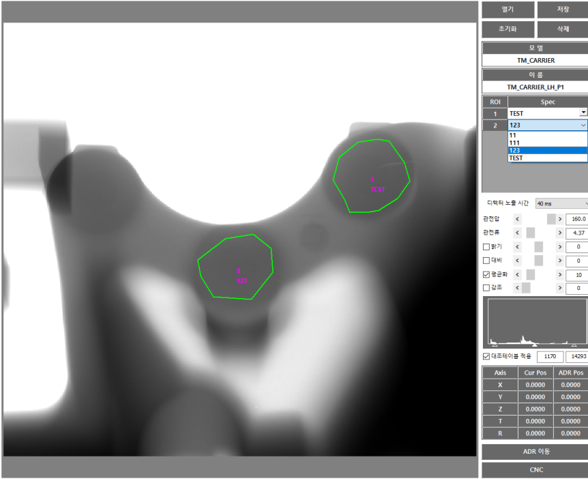This screenshot has height=479, width=588.
Task: Enable the 밝기 checkbox
Action: coord(486,247)
